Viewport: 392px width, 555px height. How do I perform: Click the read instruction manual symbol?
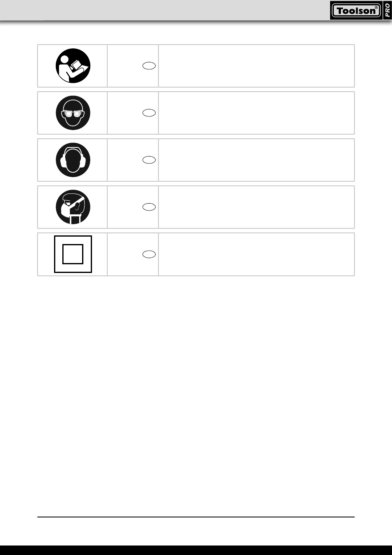click(73, 66)
